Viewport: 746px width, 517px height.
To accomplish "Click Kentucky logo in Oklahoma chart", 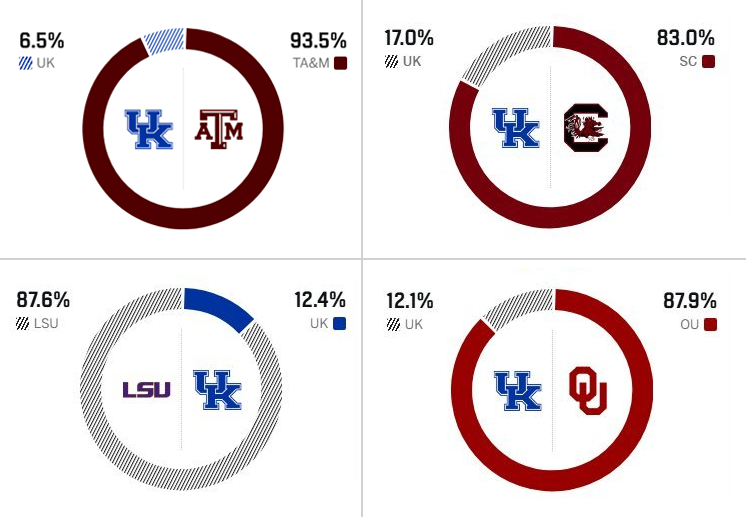I will coord(518,391).
